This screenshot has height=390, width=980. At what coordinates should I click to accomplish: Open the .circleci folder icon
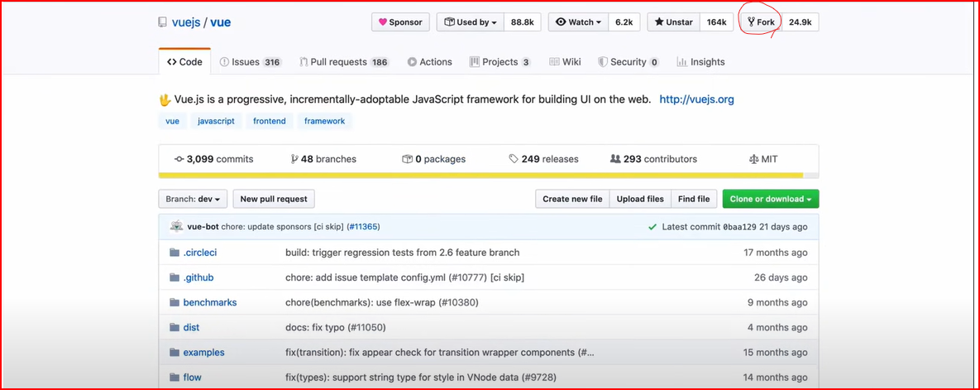174,253
